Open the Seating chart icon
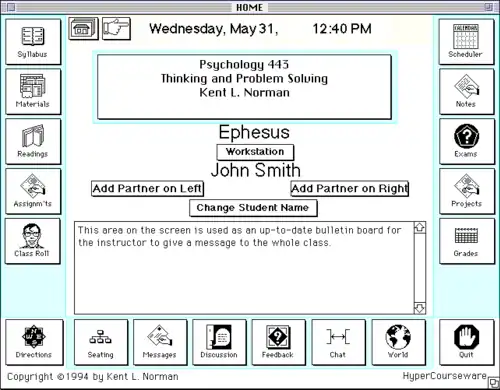The image size is (500, 390). pos(101,342)
